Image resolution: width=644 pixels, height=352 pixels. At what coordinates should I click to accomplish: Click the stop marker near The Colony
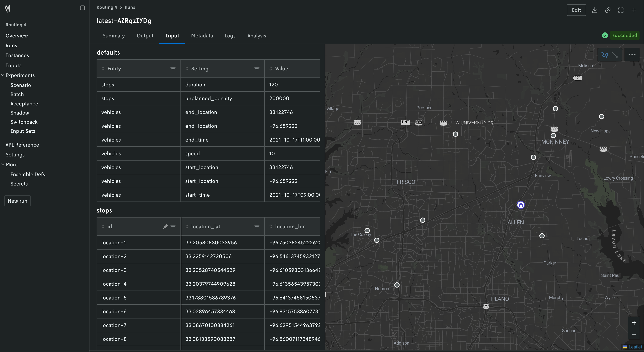(x=367, y=230)
